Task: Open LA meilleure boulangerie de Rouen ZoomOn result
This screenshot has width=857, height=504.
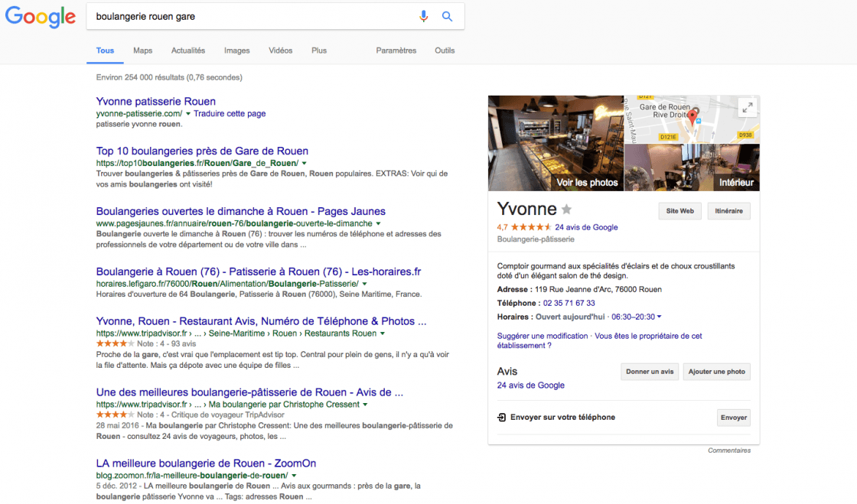Action: pos(206,463)
